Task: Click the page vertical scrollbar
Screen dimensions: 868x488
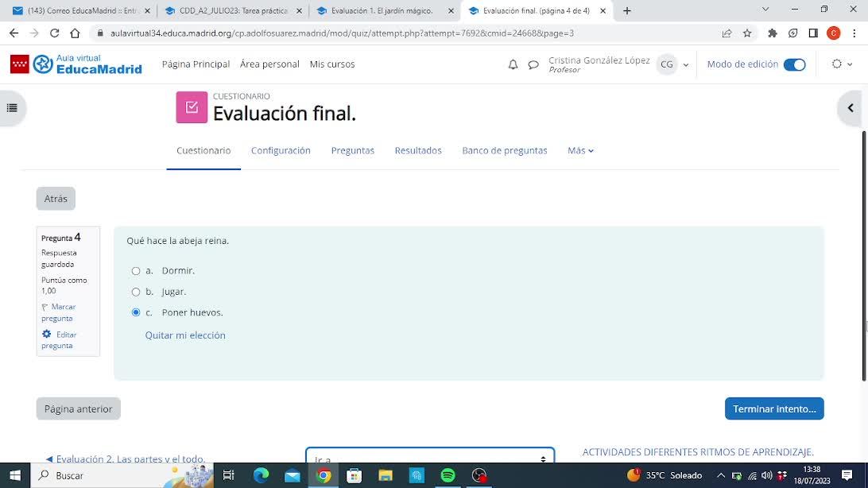Action: 863,254
